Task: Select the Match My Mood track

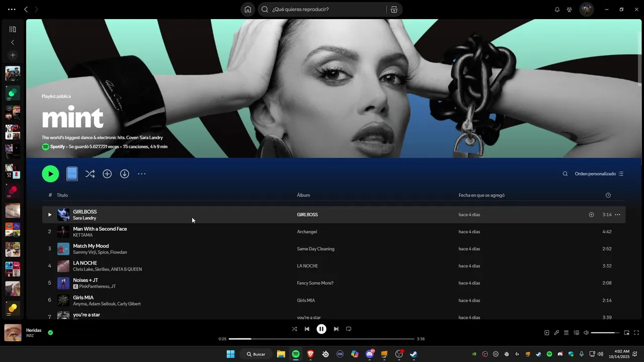Action: coord(334,249)
